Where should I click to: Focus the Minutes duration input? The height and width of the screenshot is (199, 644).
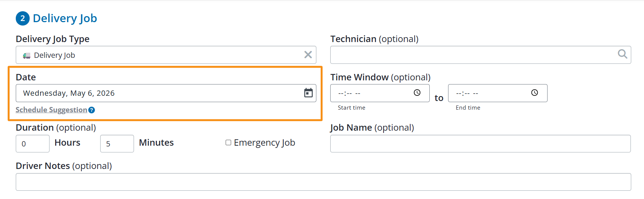pos(117,143)
